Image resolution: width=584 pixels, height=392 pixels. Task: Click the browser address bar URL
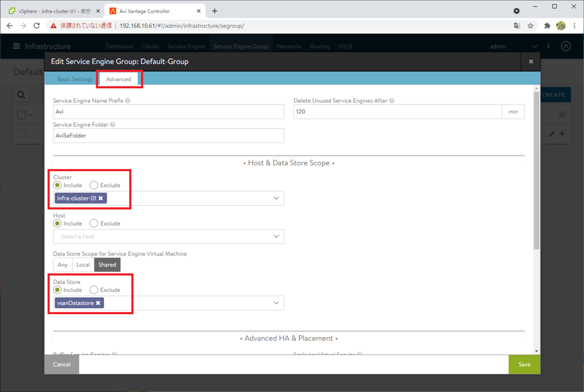[x=182, y=26]
